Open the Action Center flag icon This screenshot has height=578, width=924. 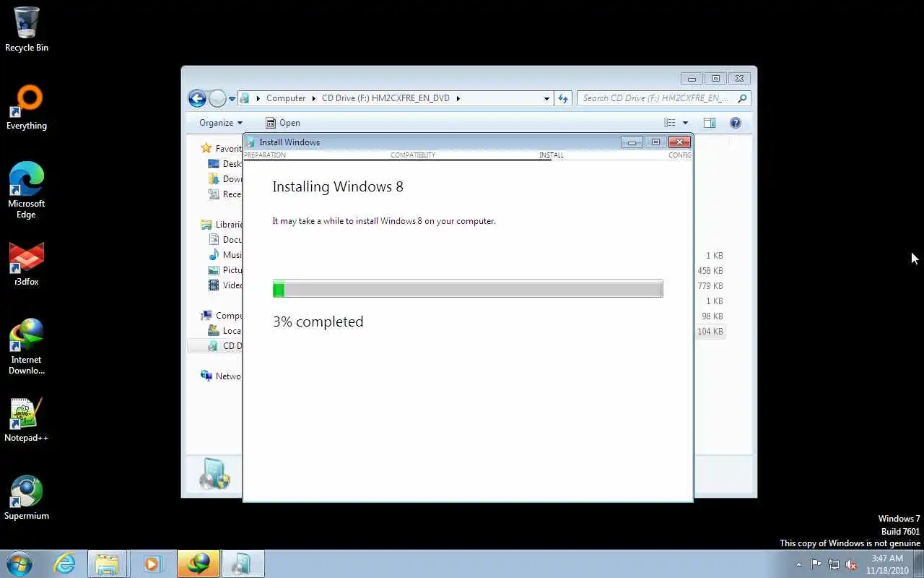point(816,564)
